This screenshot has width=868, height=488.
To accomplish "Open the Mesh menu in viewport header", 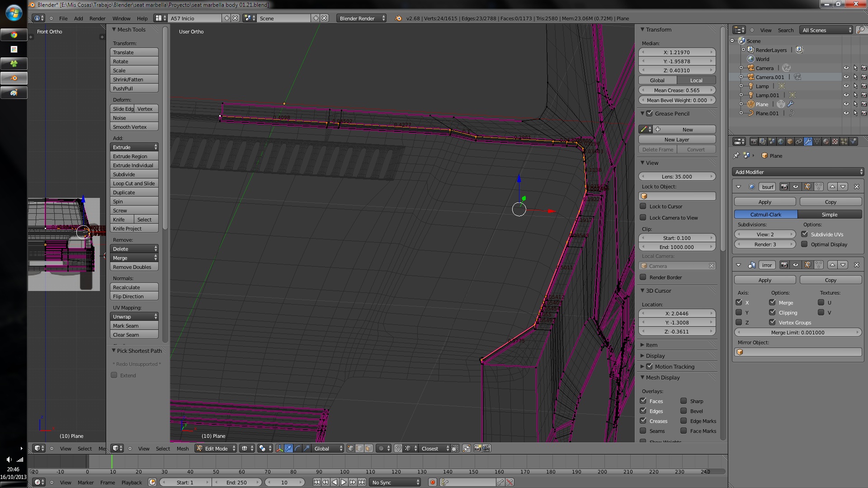I will (183, 448).
